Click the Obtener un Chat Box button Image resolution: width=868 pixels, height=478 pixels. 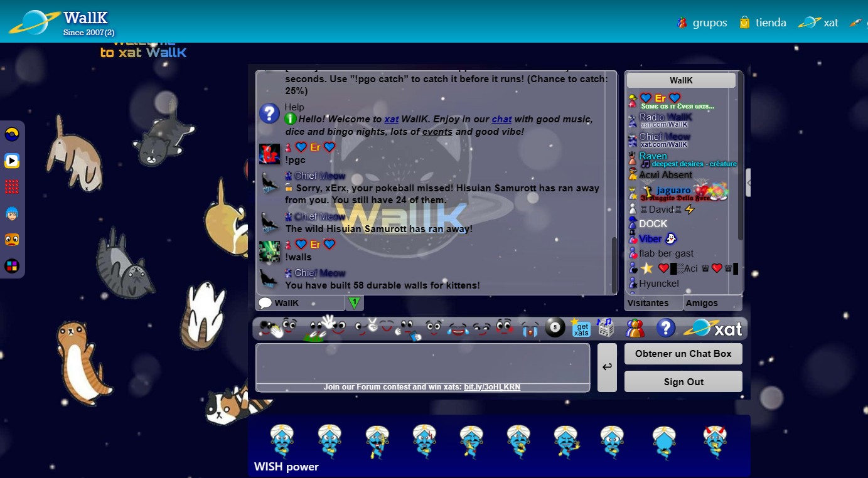point(683,354)
